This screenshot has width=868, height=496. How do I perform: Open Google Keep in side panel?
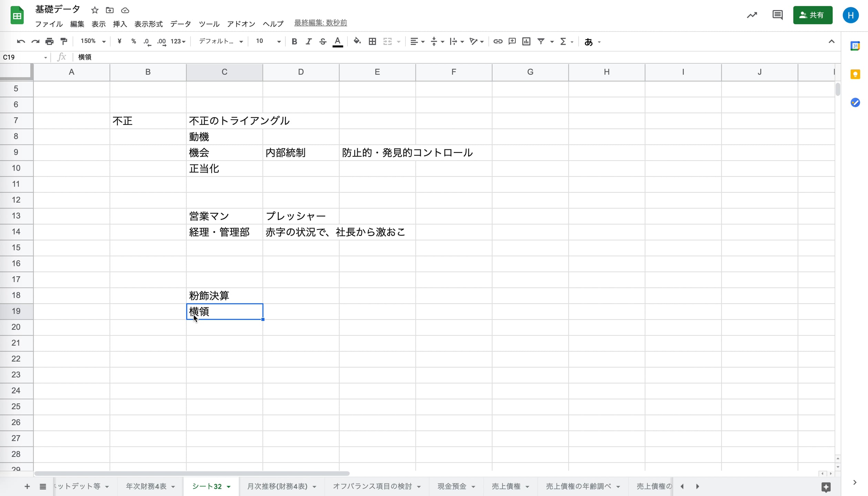(855, 74)
